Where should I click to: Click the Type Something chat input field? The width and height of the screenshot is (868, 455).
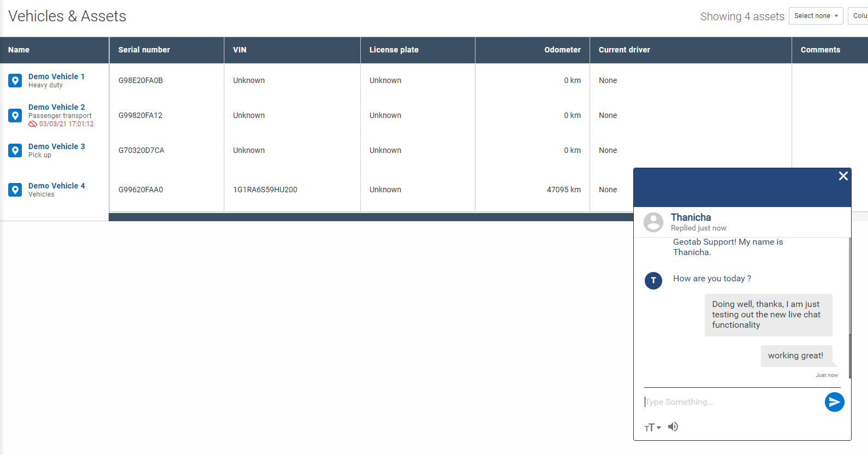tap(732, 402)
